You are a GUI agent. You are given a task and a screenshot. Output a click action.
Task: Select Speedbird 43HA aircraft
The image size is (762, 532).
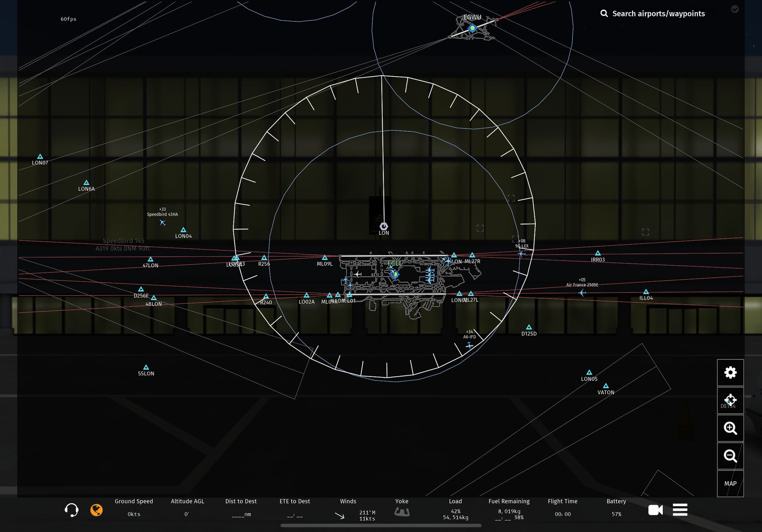click(x=163, y=223)
